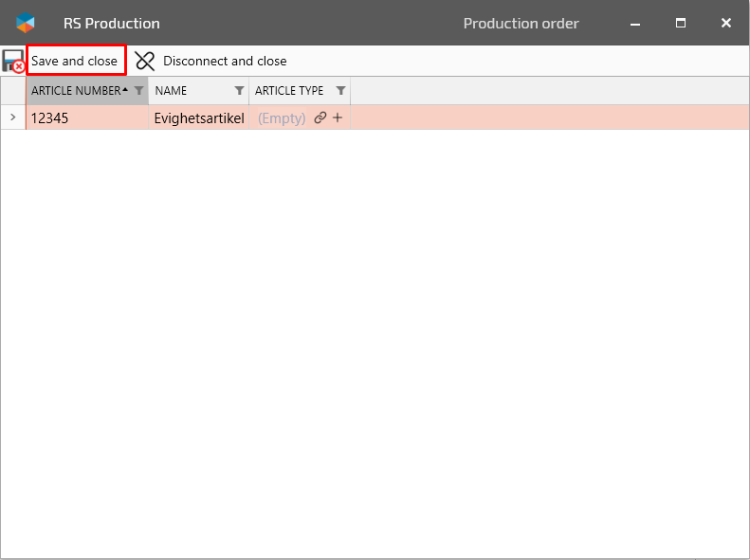Screen dimensions: 750x560
Task: Open the Article Number column filter
Action: pos(139,91)
